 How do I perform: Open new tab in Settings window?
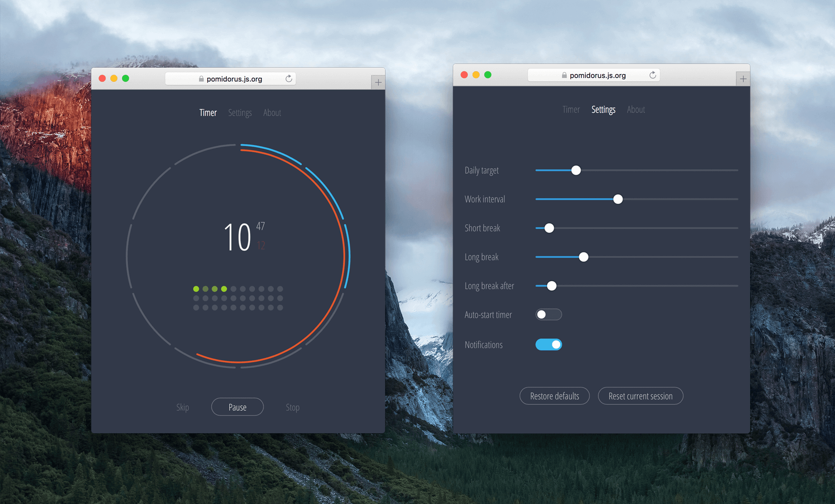(x=743, y=79)
